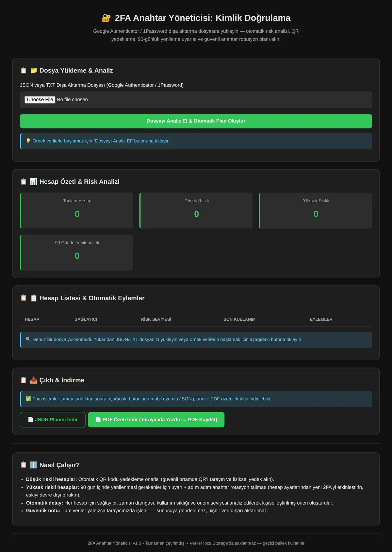Click the info icon beside Nasıl Çalışır
Screen dimensions: 392x552
[34, 465]
